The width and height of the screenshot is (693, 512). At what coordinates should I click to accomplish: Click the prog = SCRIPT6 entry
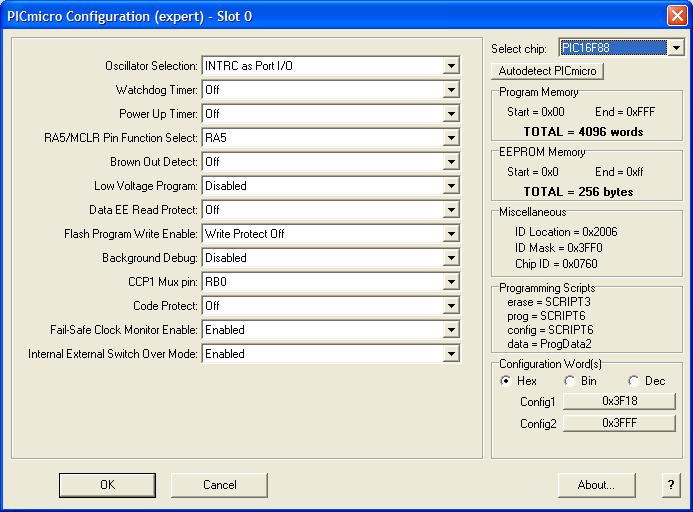click(x=546, y=316)
